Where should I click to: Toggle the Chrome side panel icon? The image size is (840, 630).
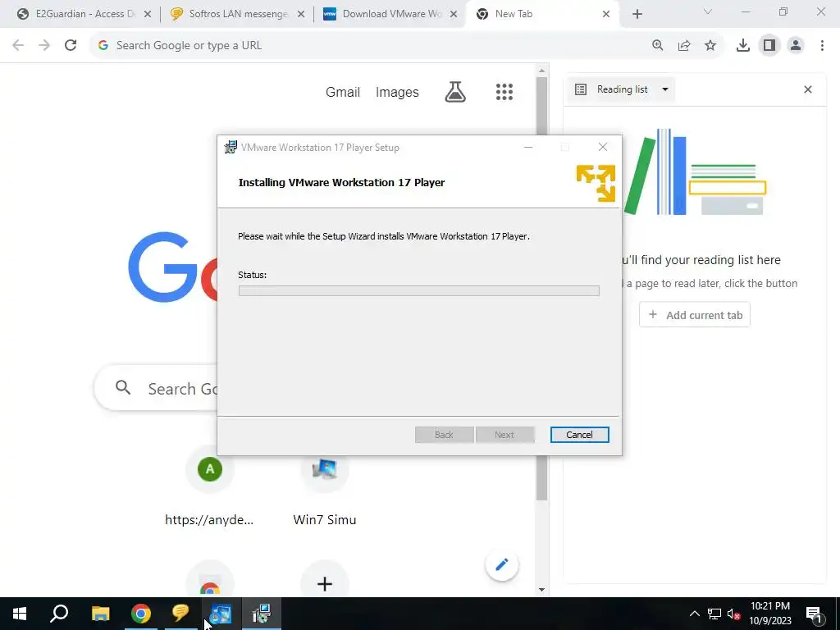(x=769, y=46)
